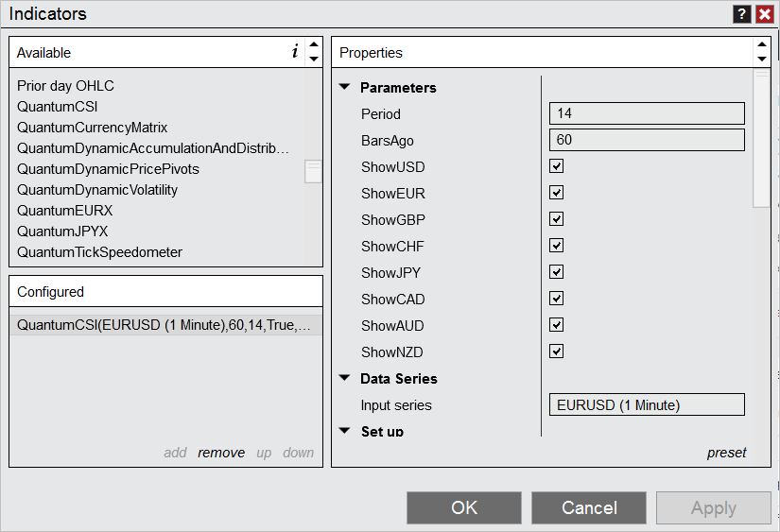
Task: Collapse the Parameters section
Action: point(344,87)
